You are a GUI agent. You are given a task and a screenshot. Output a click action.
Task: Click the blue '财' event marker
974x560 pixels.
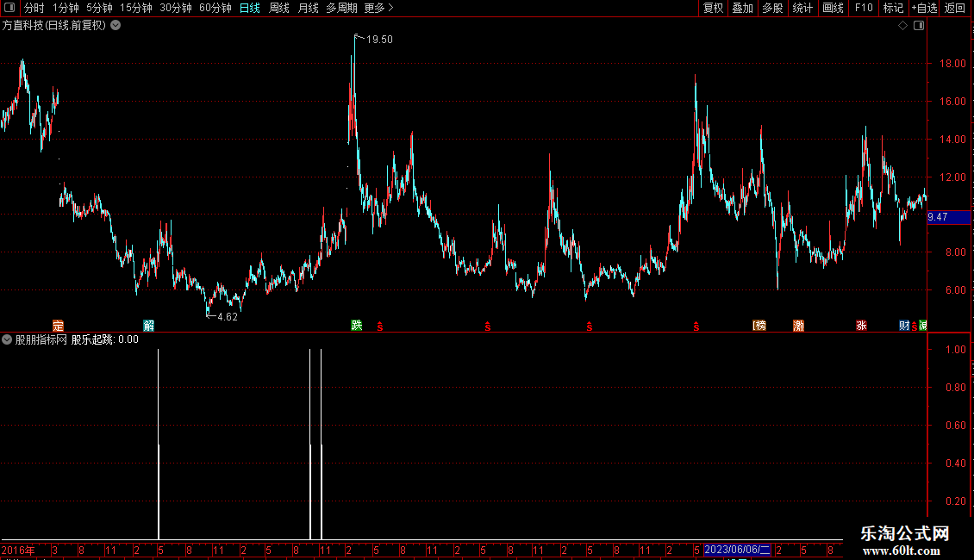pos(904,326)
